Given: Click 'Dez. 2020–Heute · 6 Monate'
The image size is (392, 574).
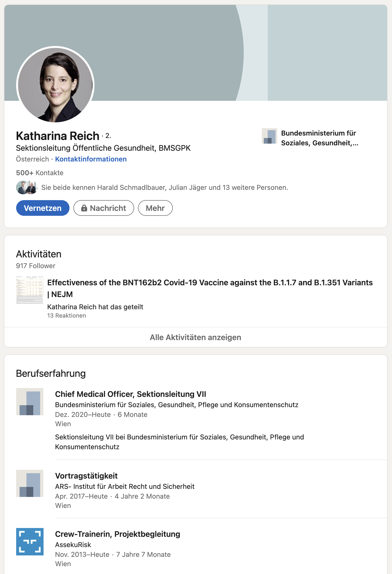Looking at the screenshot, I should 101,414.
